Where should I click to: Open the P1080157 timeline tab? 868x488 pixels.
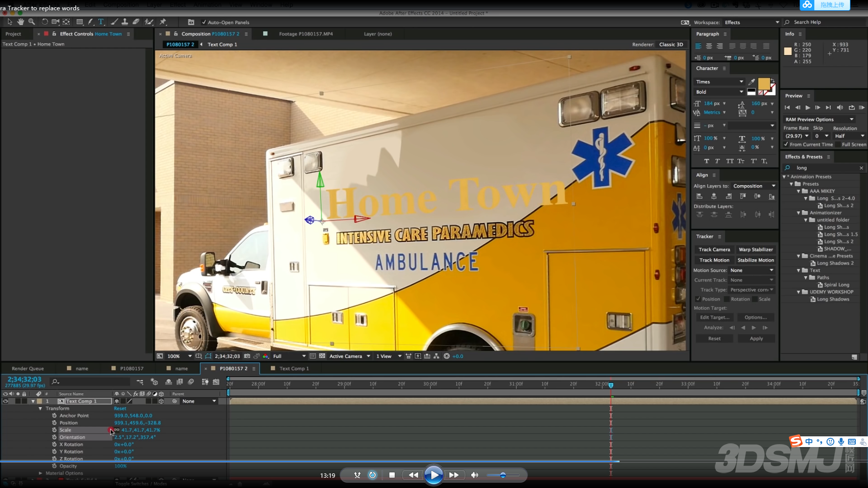(x=132, y=369)
